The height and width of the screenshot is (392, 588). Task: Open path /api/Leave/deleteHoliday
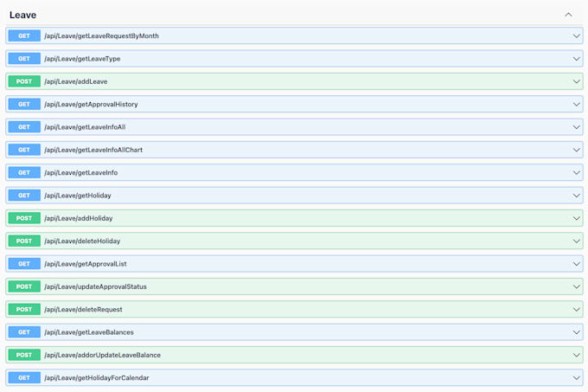tap(82, 241)
